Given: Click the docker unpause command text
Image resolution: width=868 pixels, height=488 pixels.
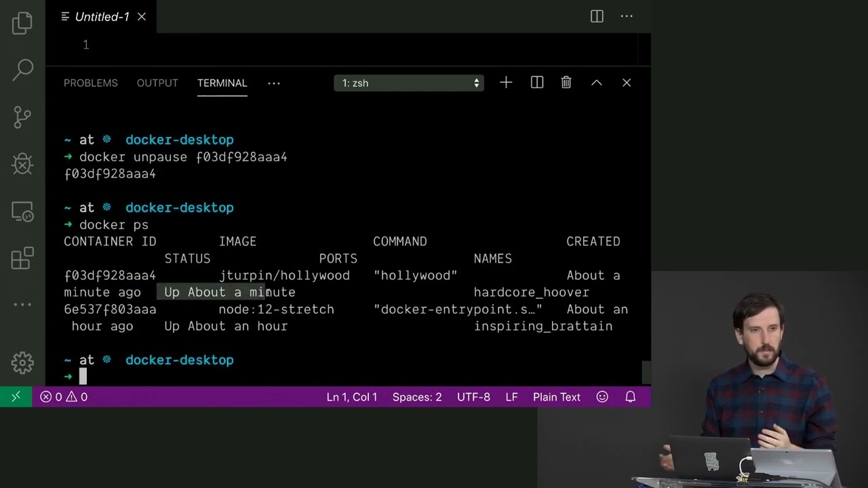Looking at the screenshot, I should pyautogui.click(x=183, y=157).
